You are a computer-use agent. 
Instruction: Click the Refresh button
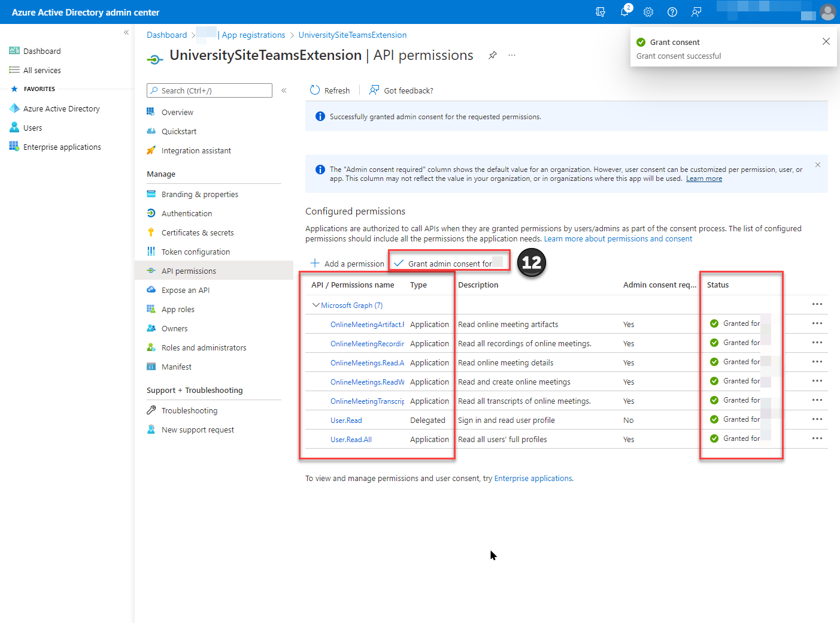click(x=330, y=90)
